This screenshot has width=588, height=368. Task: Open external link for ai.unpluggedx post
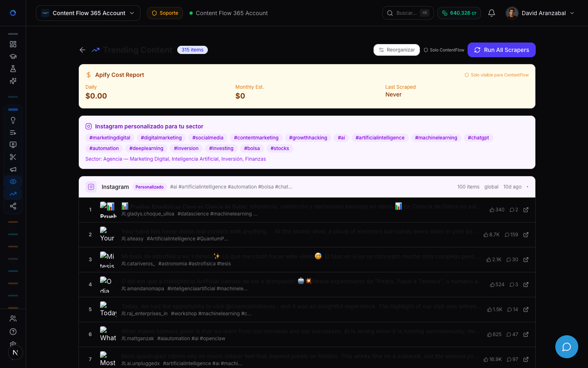tap(526, 359)
